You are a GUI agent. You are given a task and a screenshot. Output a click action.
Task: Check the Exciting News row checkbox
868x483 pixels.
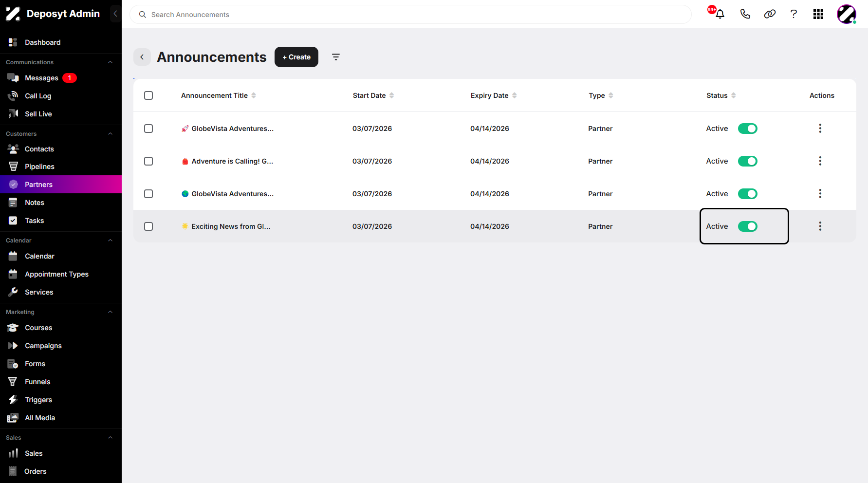point(148,226)
